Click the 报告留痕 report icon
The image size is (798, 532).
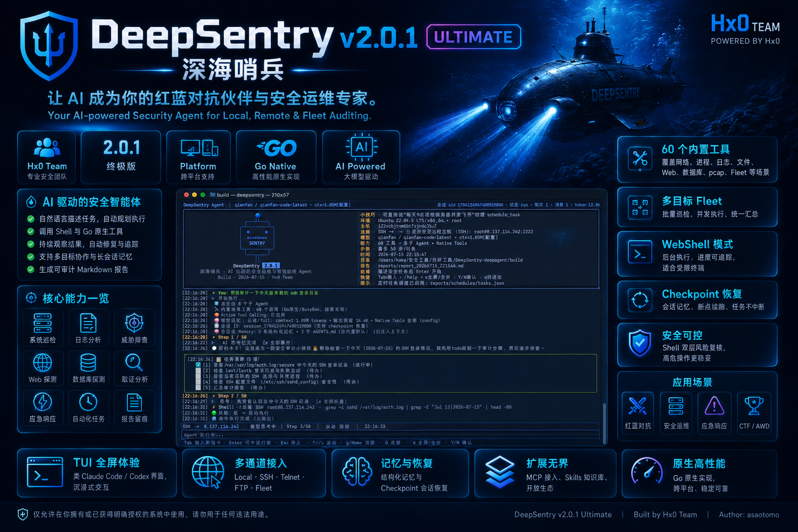134,402
